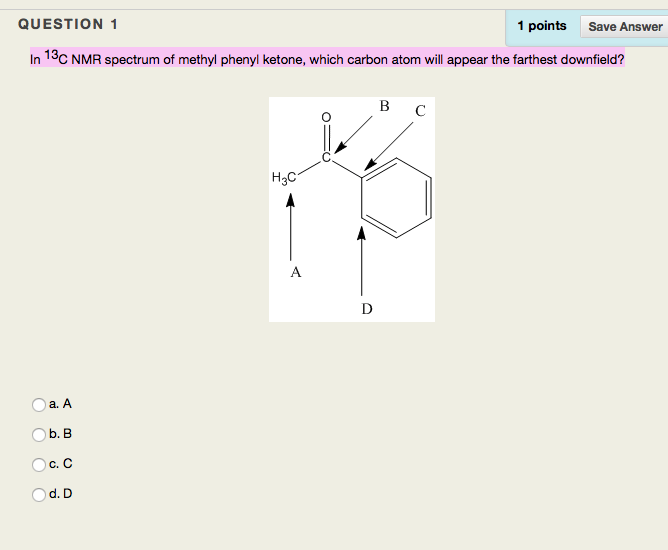Click label D below the benzene ring

[x=367, y=309]
